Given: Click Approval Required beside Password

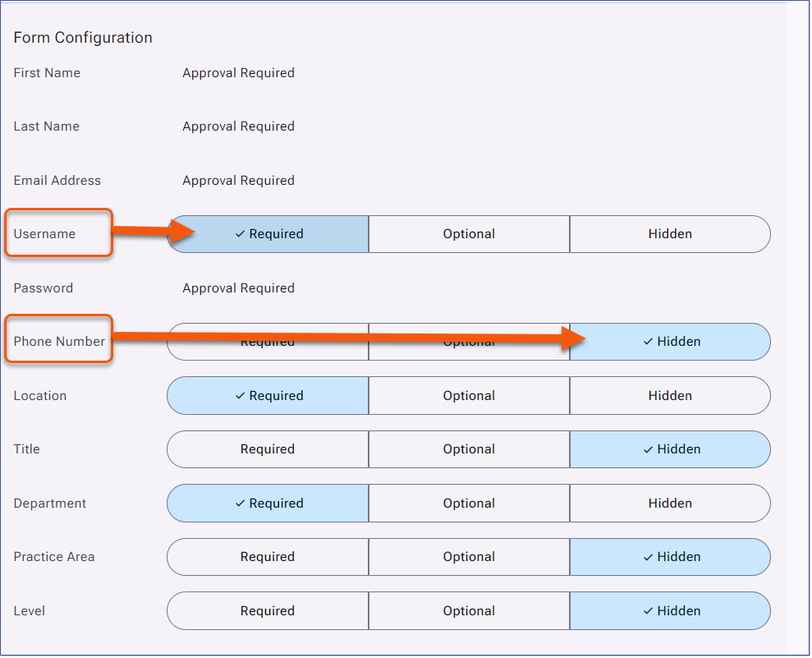Looking at the screenshot, I should pyautogui.click(x=239, y=288).
